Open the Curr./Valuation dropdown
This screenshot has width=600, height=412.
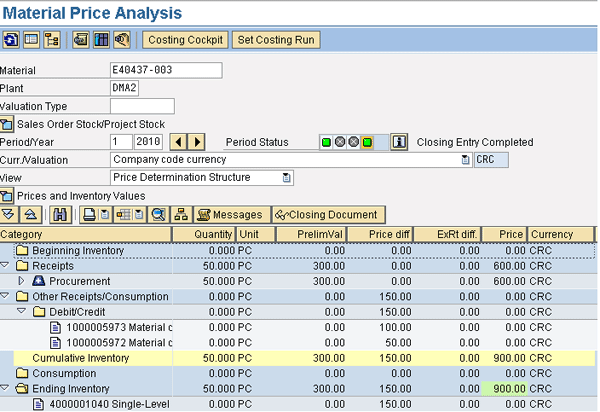pyautogui.click(x=465, y=159)
